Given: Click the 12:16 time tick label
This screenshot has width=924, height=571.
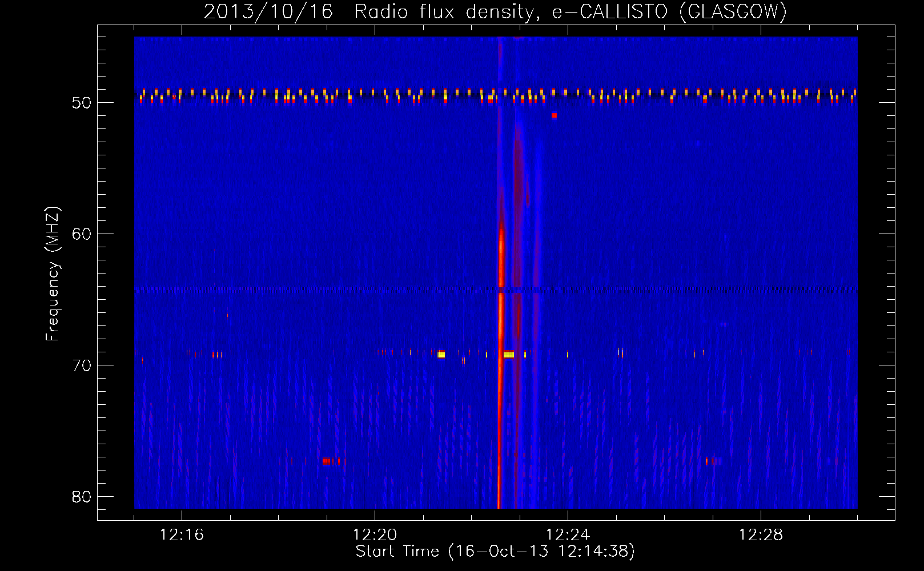Looking at the screenshot, I should click(182, 535).
